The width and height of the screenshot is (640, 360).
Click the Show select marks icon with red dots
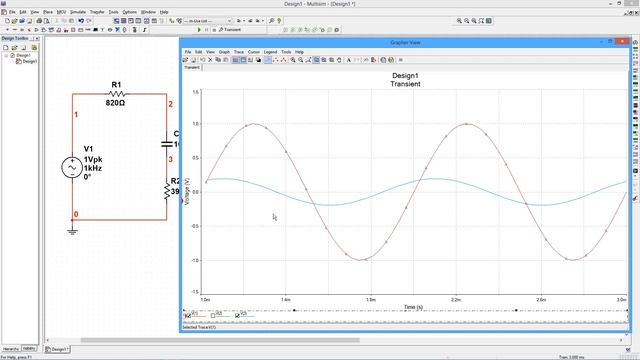tap(276, 60)
